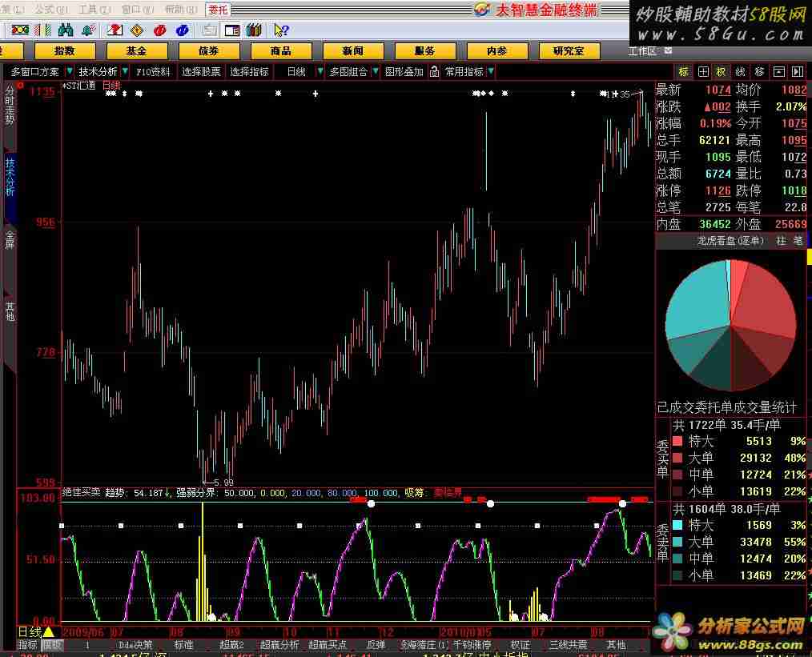The height and width of the screenshot is (657, 812).
Task: Click the skip-to-end arrow icon
Action: point(798,71)
